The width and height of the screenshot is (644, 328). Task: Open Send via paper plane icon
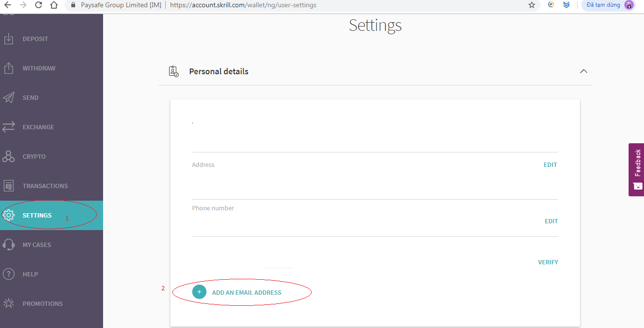(9, 98)
